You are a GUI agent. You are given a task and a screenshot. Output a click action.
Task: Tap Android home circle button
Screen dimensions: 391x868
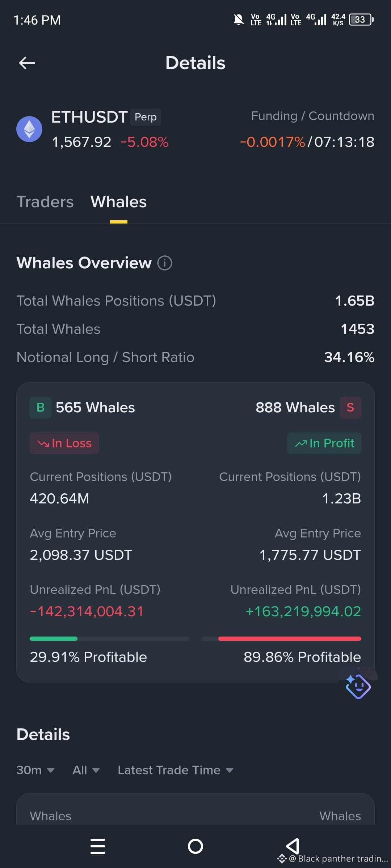[195, 846]
